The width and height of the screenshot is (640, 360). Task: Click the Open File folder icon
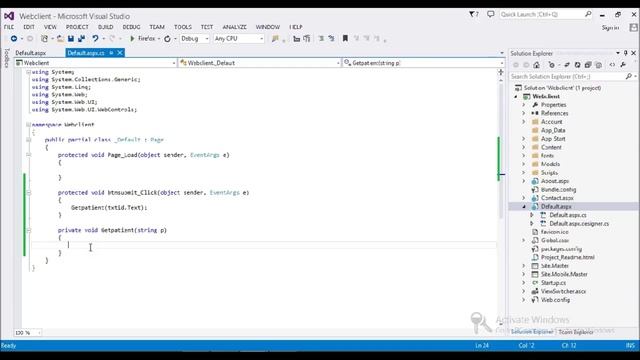[x=60, y=38]
